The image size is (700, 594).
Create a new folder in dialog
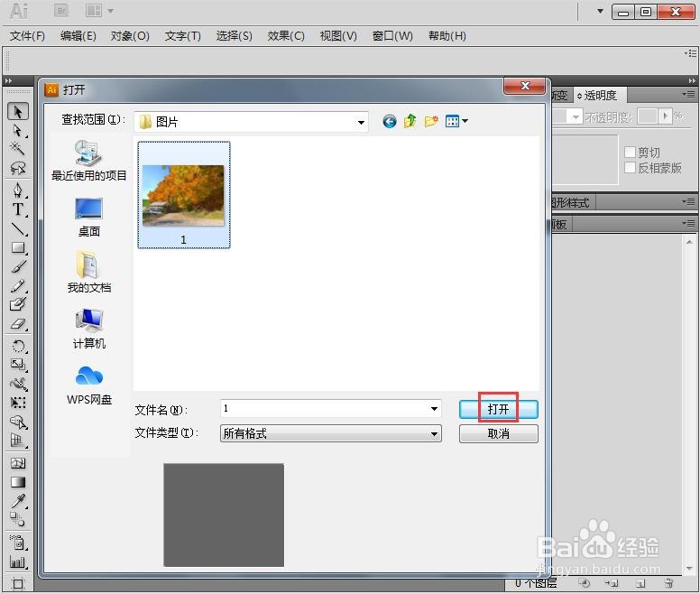pyautogui.click(x=431, y=121)
